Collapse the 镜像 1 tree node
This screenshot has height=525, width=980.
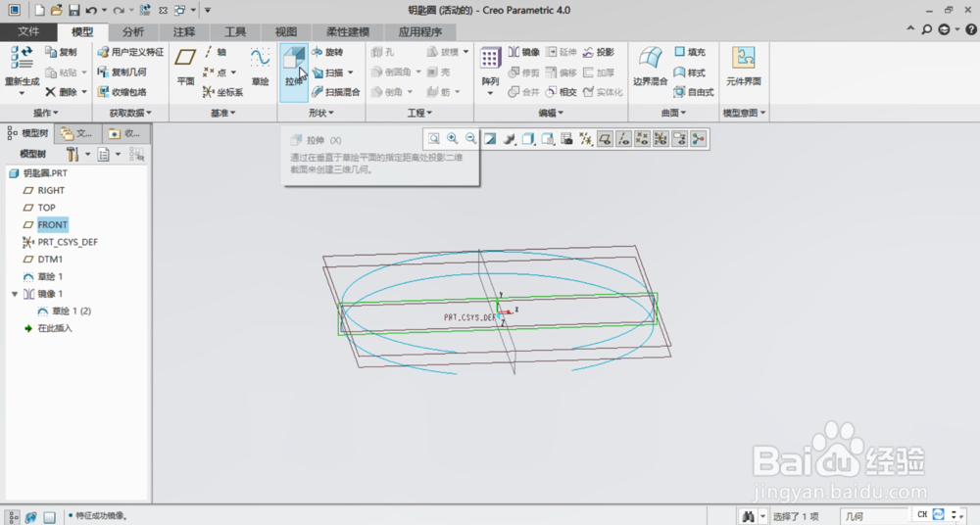[x=15, y=294]
